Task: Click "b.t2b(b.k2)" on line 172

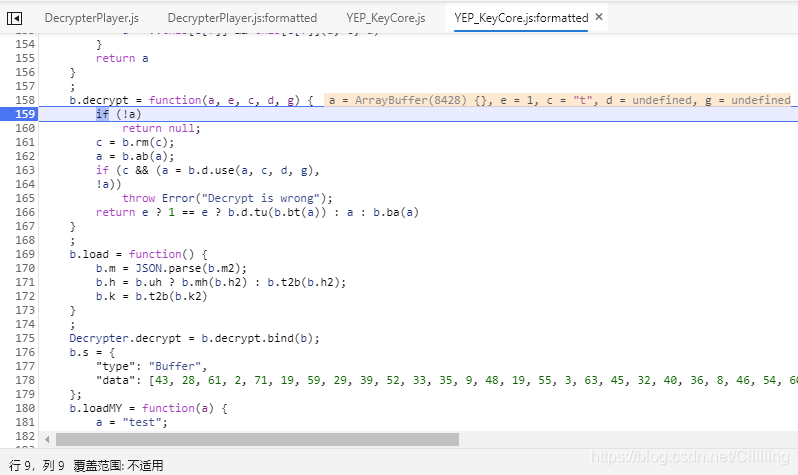Action: [x=172, y=296]
